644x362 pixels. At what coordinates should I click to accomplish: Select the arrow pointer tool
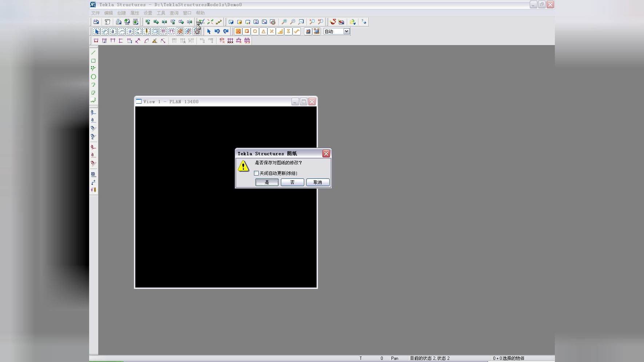pyautogui.click(x=209, y=31)
